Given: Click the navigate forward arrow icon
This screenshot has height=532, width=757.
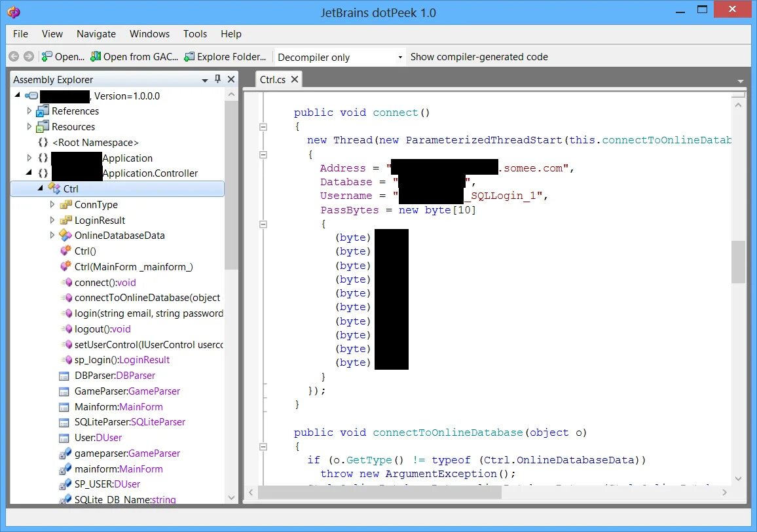Looking at the screenshot, I should click(29, 57).
